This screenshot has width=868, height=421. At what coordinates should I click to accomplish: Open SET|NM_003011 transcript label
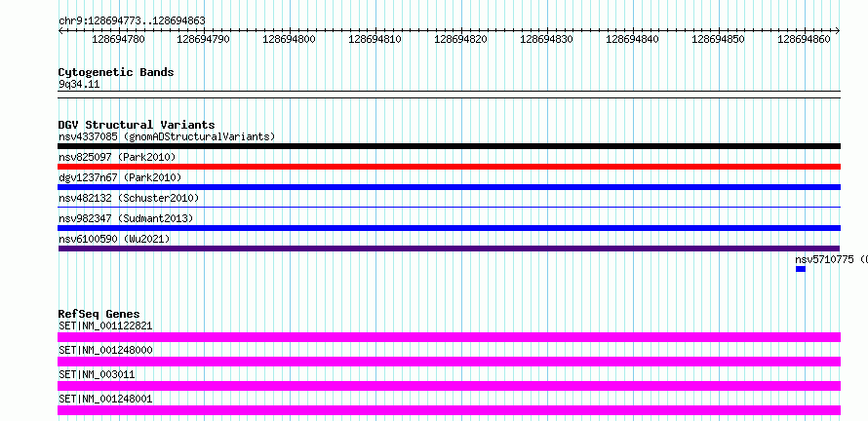tap(97, 374)
